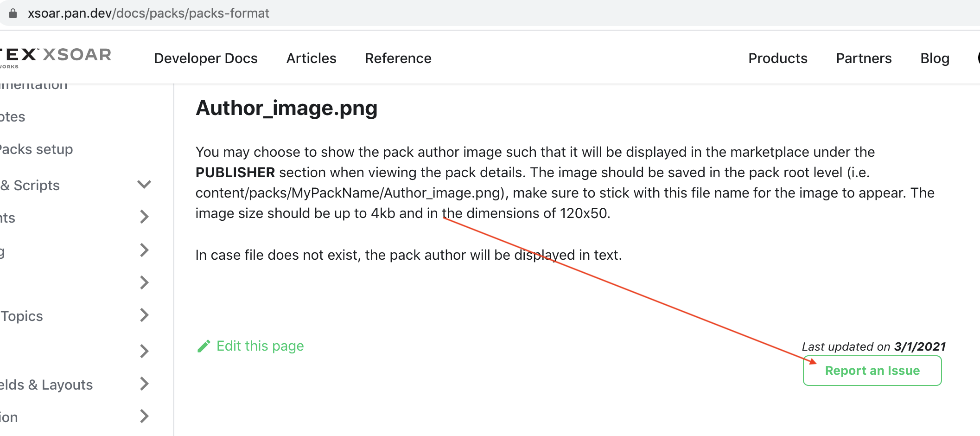
Task: Open the Reference nav item
Action: click(398, 58)
